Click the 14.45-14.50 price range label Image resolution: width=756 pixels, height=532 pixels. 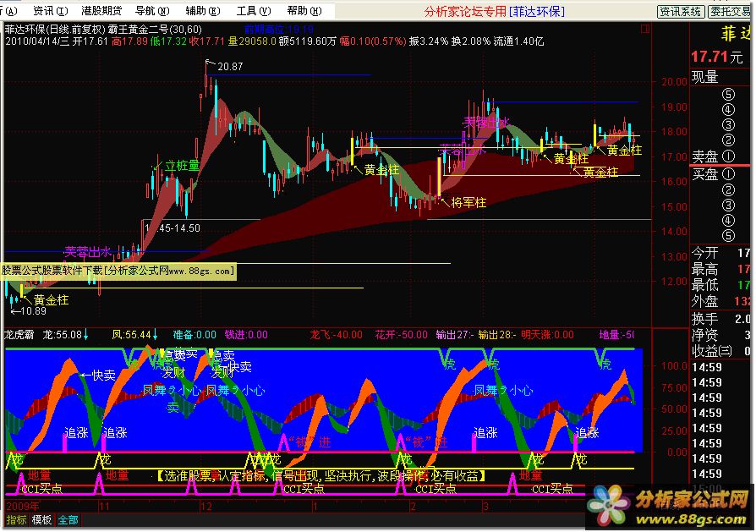coord(173,228)
